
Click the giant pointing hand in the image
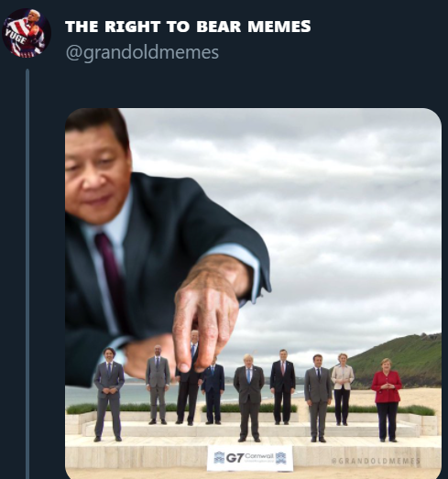tap(209, 315)
